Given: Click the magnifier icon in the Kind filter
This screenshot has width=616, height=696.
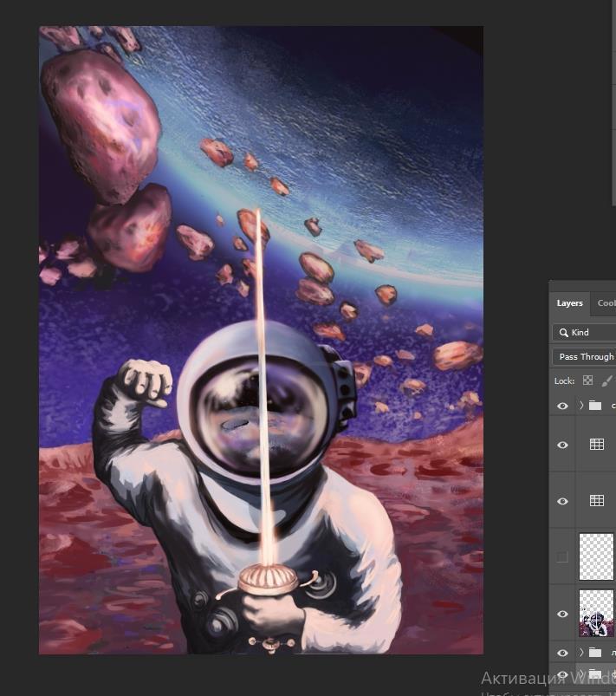Looking at the screenshot, I should pyautogui.click(x=563, y=332).
